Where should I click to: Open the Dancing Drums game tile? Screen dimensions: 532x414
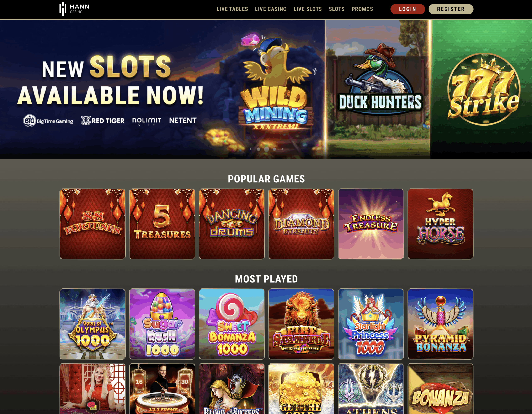[x=232, y=224]
